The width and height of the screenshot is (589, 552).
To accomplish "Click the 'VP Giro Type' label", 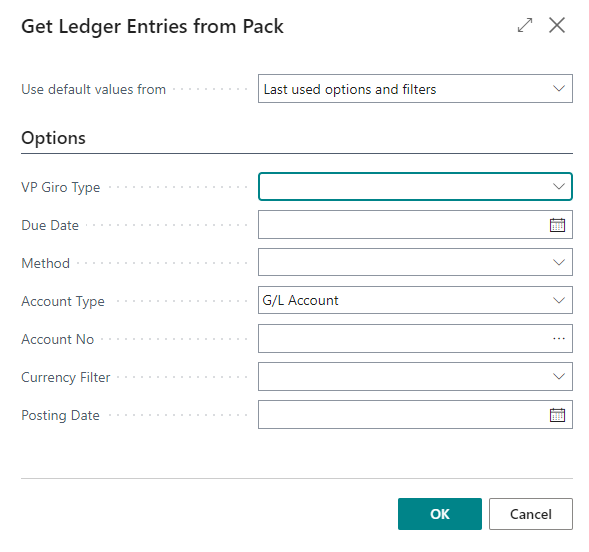I will point(60,187).
